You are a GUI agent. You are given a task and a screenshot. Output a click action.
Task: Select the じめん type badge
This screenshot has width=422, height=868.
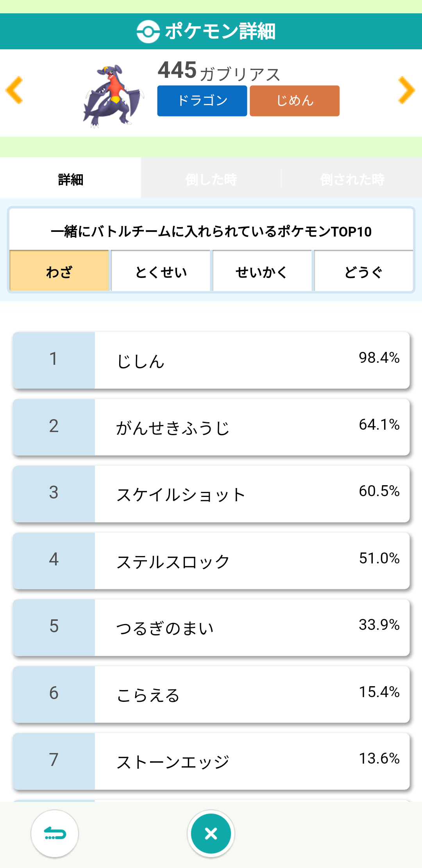coord(295,101)
